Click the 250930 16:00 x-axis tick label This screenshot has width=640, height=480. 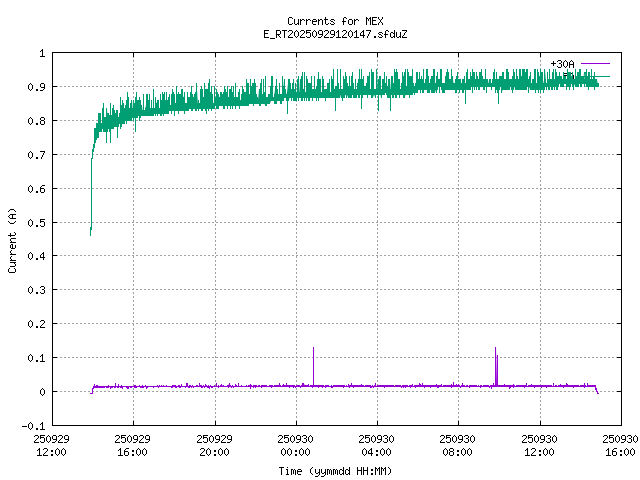click(620, 444)
